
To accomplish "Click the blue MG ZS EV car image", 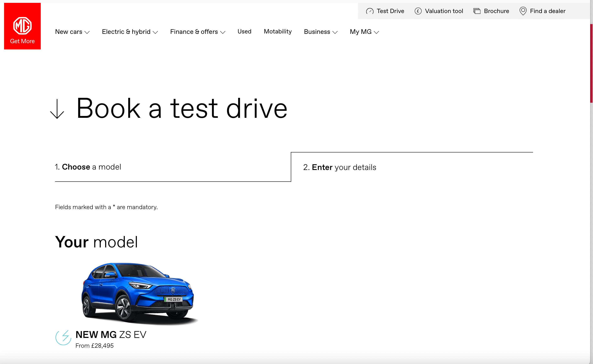I will [140, 294].
